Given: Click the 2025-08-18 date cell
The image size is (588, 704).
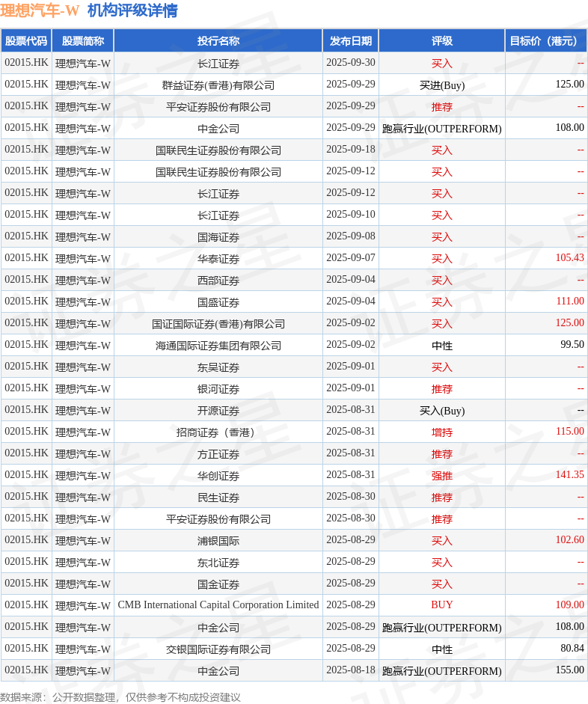Looking at the screenshot, I should 351,671.
